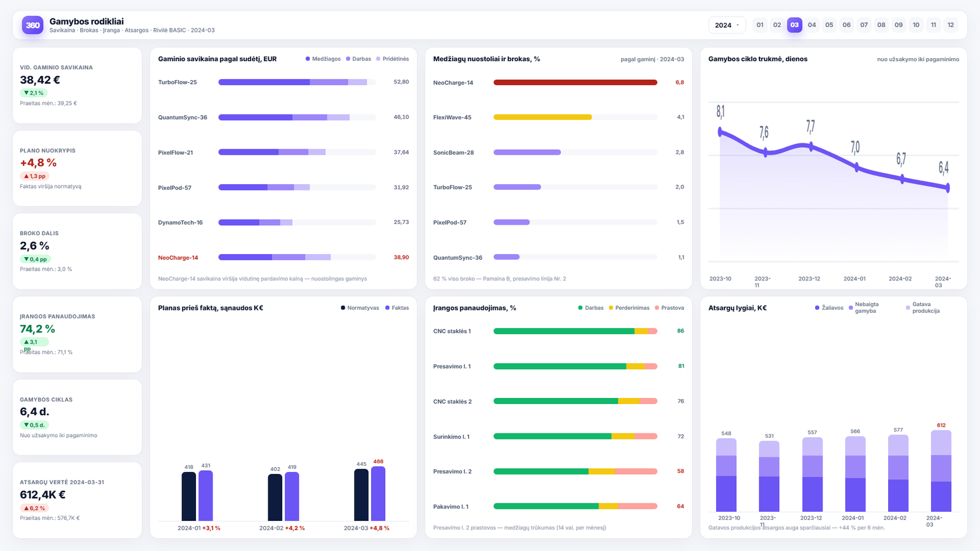Toggle the Faktas legend marker
Viewport: 980px width, 551px height.
pyautogui.click(x=388, y=308)
